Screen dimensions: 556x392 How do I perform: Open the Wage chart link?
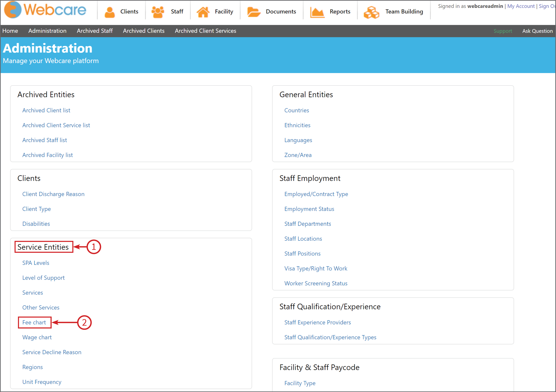(37, 337)
